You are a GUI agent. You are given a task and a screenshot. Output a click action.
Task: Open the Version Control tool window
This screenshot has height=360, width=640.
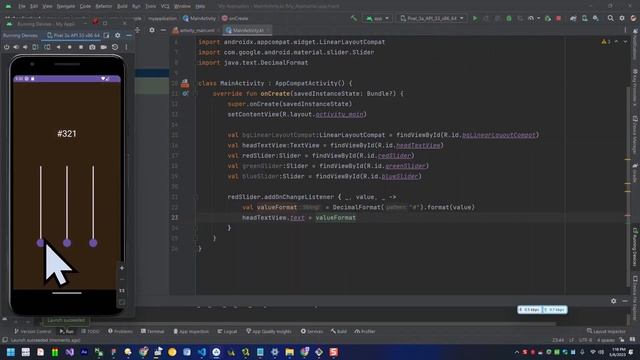click(x=33, y=331)
